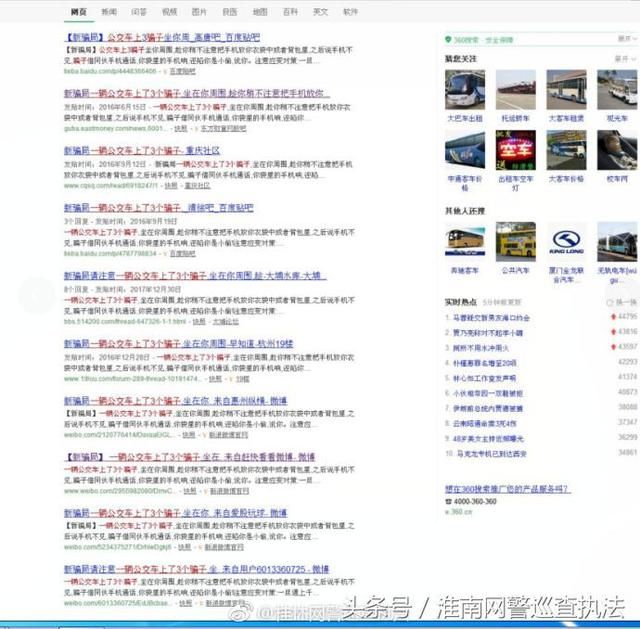Viewport: 640px width, 629px height.
Task: Open the 大客车价格 thumbnail image
Action: (566, 150)
